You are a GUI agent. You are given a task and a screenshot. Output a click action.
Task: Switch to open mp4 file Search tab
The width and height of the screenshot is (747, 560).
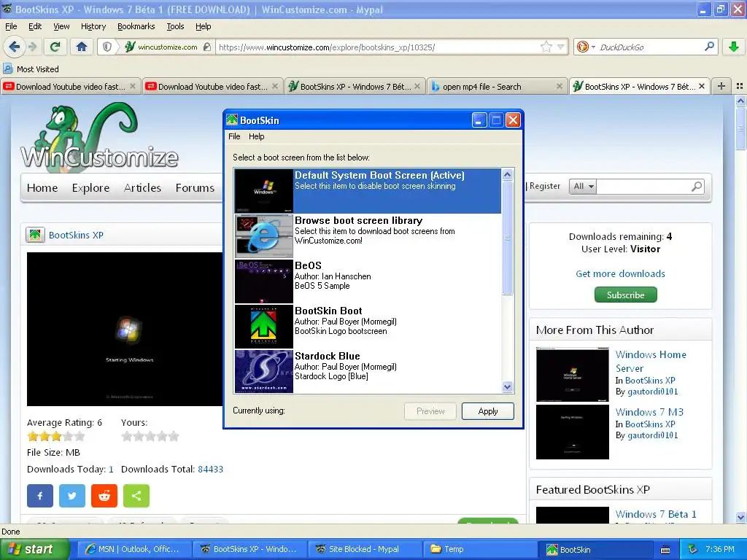click(497, 86)
